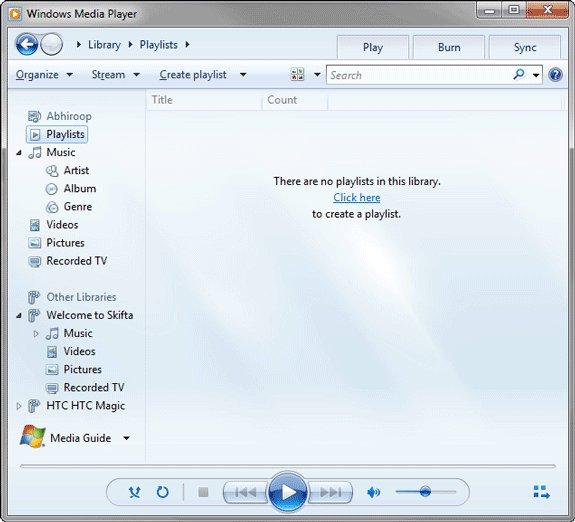Switch to the Burn tab
This screenshot has height=522, width=575.
click(449, 47)
